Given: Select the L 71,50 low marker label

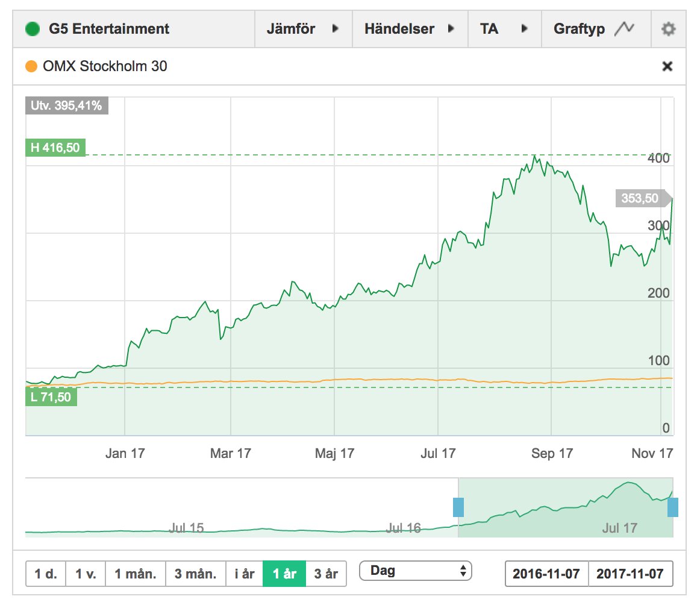Looking at the screenshot, I should [x=51, y=397].
